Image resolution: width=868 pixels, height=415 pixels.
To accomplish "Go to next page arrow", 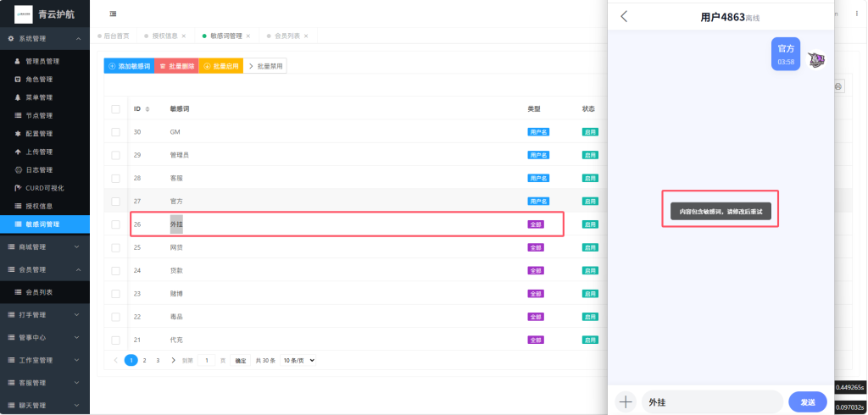I will coord(173,360).
